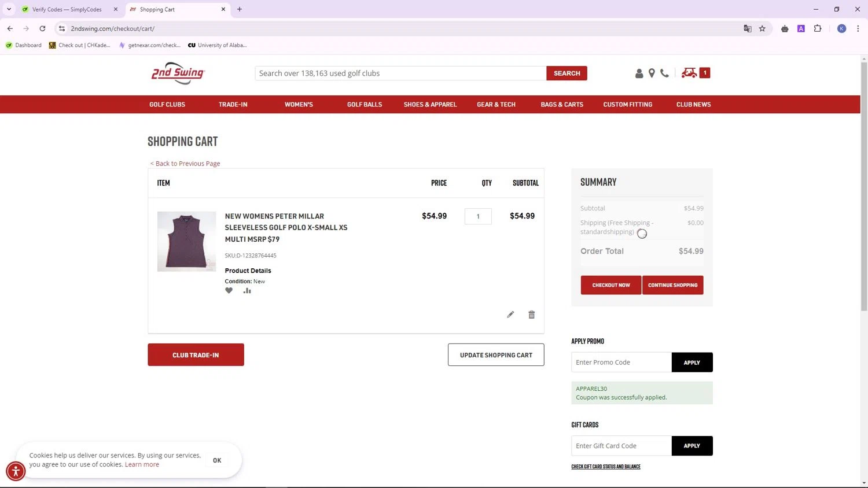Open the Dashboard bookmark
The width and height of the screenshot is (868, 488).
coord(24,45)
